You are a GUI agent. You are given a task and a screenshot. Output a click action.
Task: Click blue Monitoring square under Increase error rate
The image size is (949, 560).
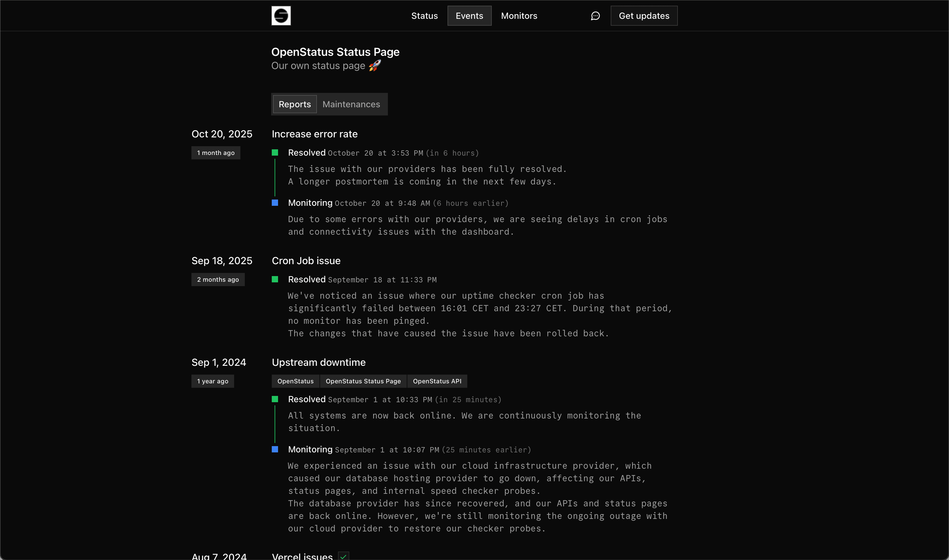(275, 203)
